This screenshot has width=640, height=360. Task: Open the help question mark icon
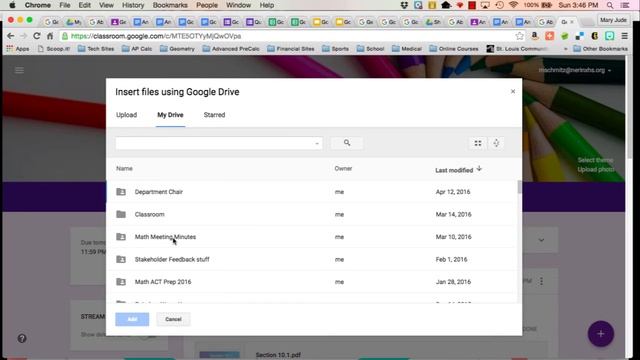22,338
